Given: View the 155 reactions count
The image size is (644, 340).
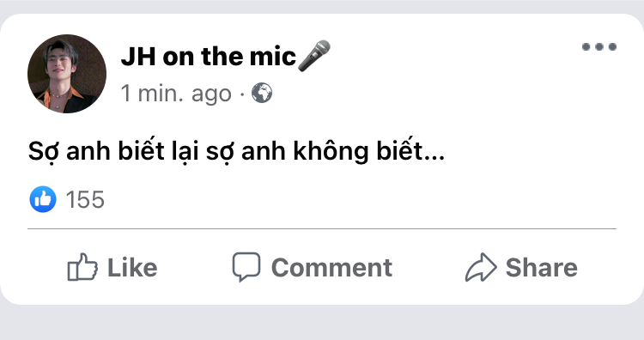Looking at the screenshot, I should click(85, 200).
